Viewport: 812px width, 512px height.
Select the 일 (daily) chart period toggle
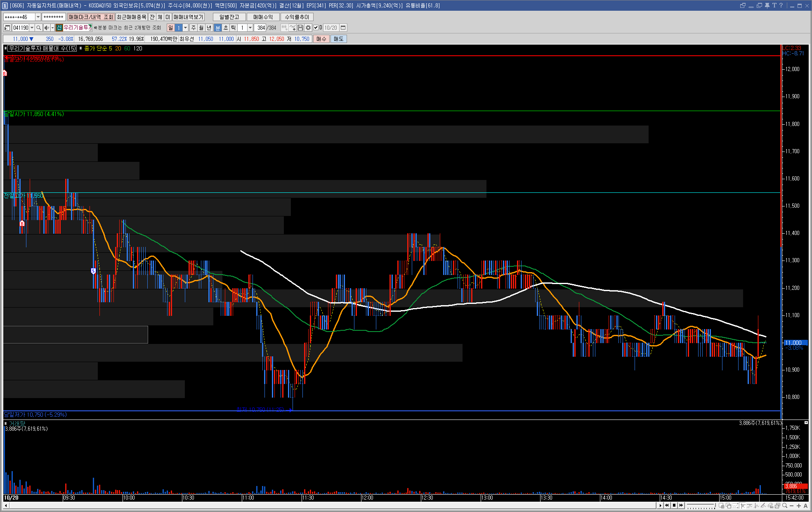coord(171,28)
